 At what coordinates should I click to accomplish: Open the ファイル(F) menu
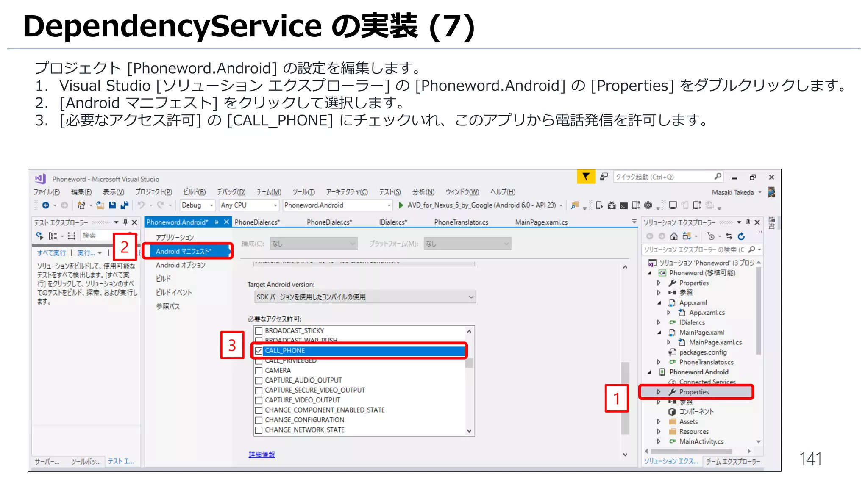coord(47,192)
